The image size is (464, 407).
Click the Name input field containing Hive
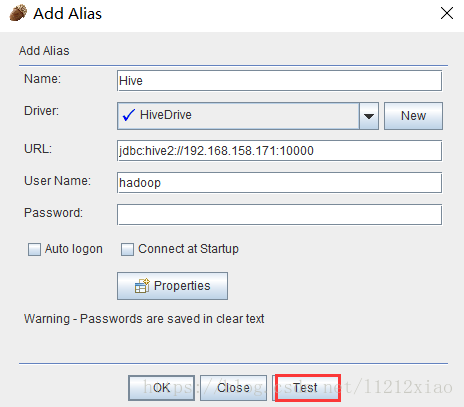pyautogui.click(x=279, y=80)
